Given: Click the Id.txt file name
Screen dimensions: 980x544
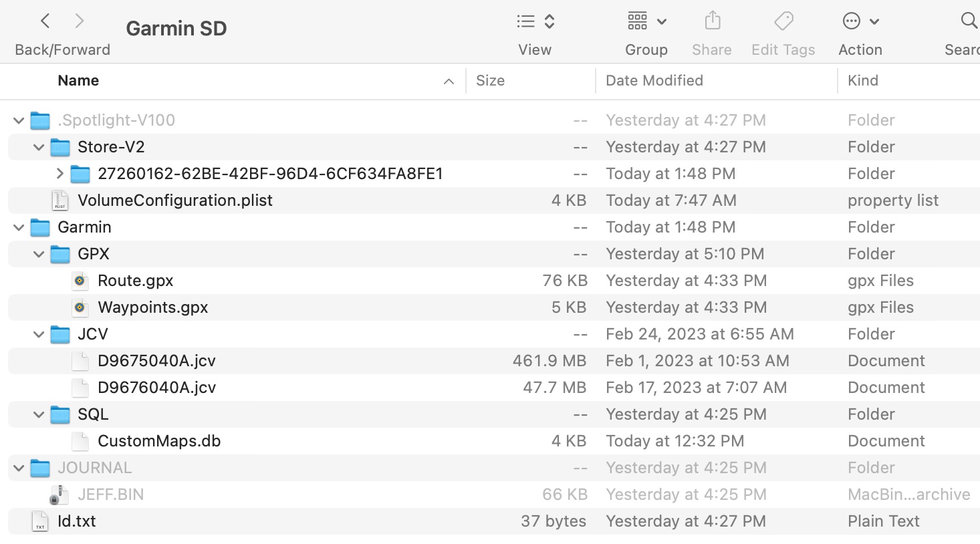Looking at the screenshot, I should pyautogui.click(x=77, y=521).
